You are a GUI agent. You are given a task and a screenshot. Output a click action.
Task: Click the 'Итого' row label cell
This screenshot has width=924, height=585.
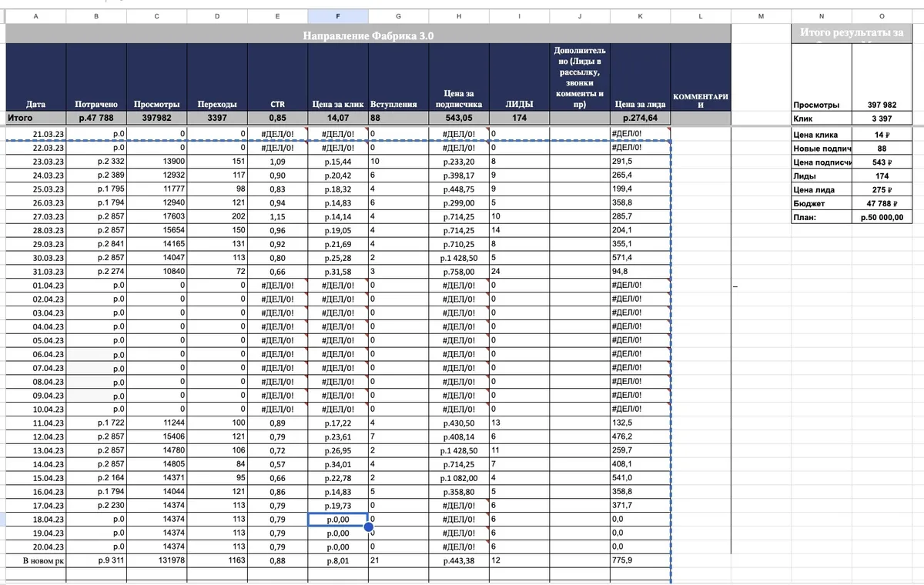click(35, 119)
